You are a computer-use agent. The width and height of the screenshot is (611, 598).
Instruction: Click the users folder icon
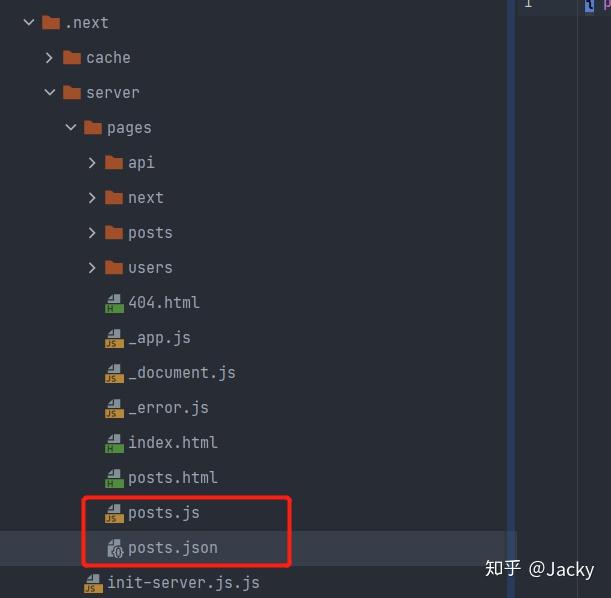coord(114,268)
